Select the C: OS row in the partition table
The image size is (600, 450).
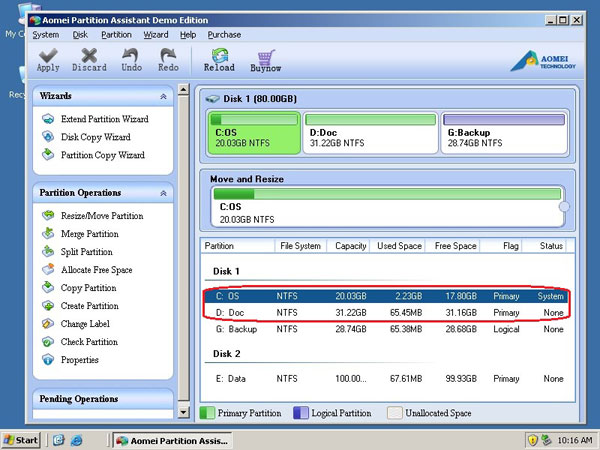(386, 296)
